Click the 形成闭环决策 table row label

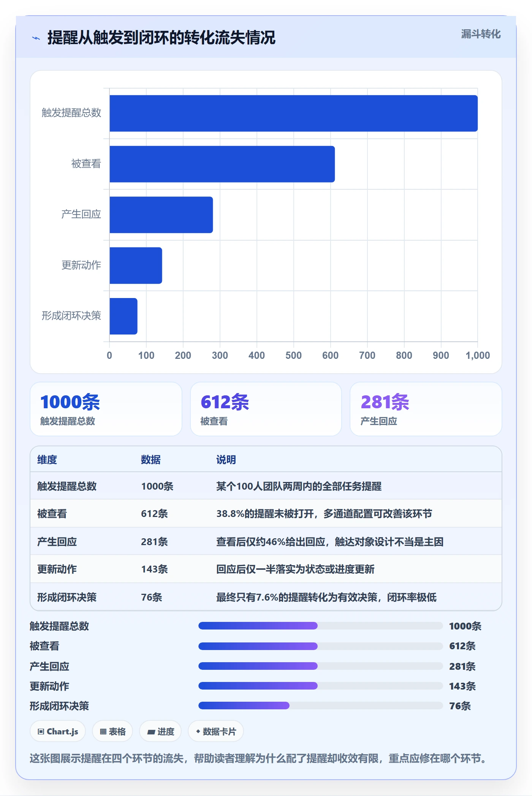[x=67, y=597]
